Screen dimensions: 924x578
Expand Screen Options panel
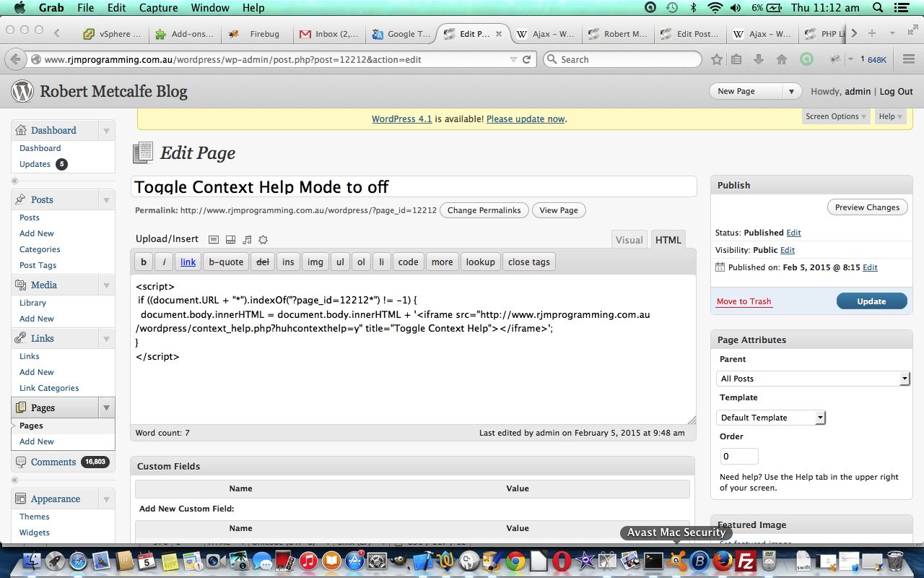(835, 116)
